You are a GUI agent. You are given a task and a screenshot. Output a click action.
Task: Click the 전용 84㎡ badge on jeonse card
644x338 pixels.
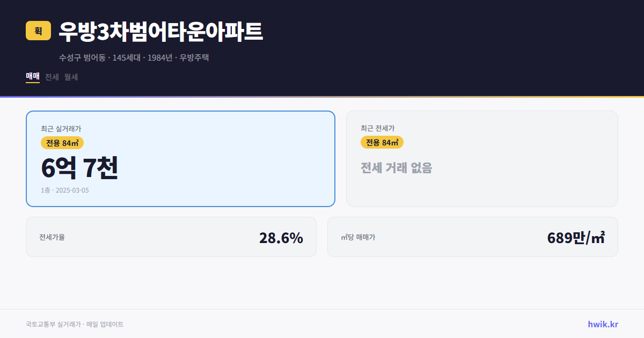pyautogui.click(x=383, y=143)
